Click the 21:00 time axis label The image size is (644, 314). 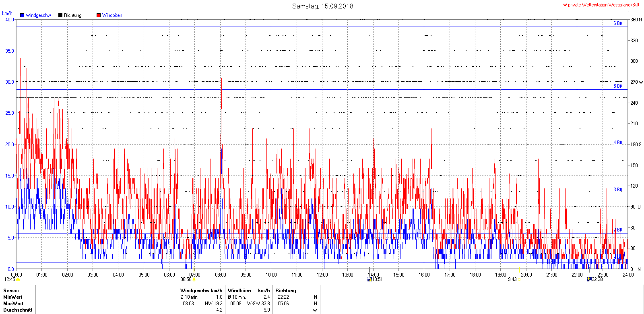[552, 275]
